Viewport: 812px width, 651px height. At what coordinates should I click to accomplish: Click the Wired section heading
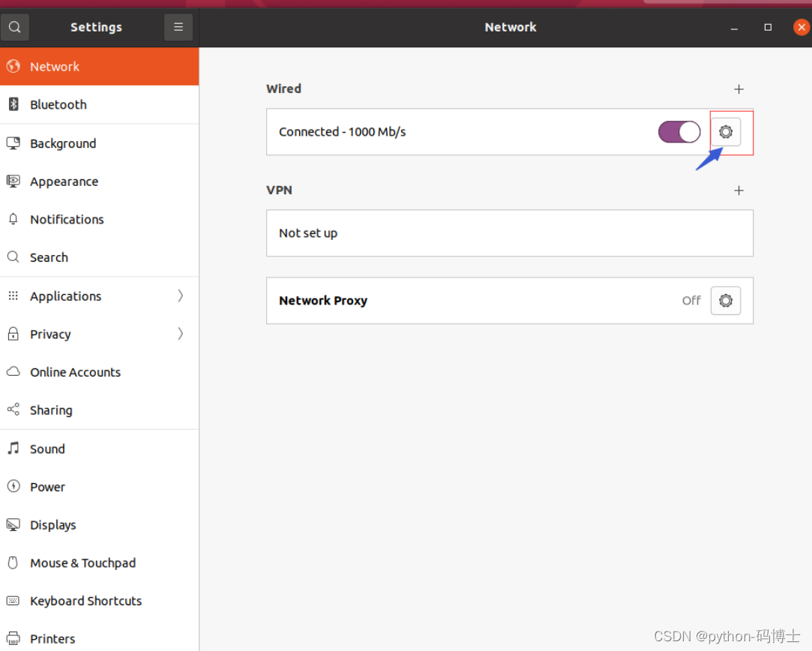[x=283, y=88]
